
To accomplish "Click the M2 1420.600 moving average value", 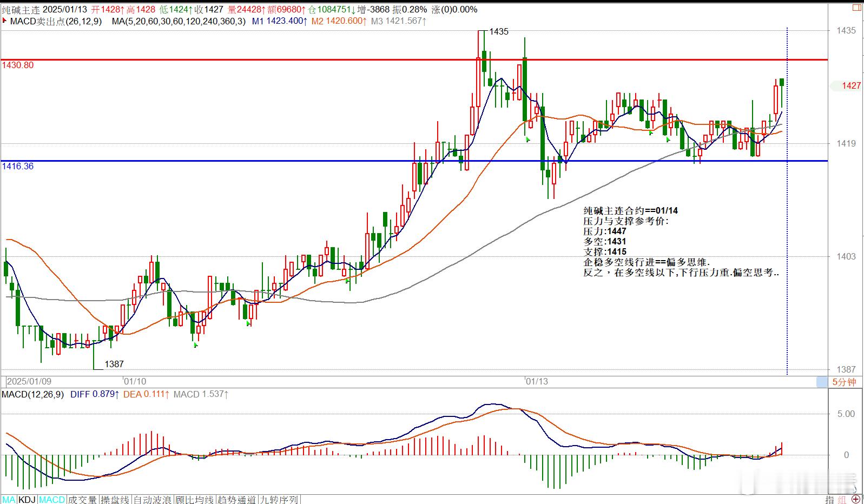I will click(339, 22).
